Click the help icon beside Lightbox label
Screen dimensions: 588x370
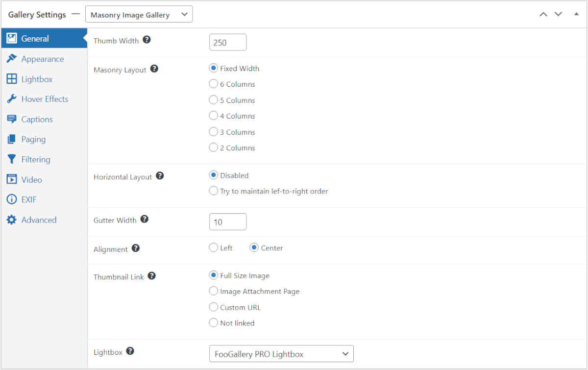click(130, 351)
